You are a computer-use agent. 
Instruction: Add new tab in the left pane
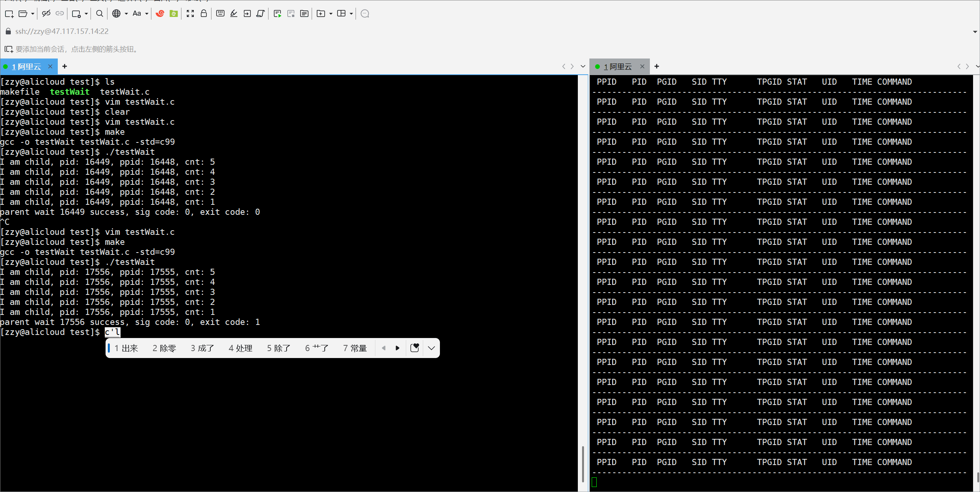click(x=65, y=66)
